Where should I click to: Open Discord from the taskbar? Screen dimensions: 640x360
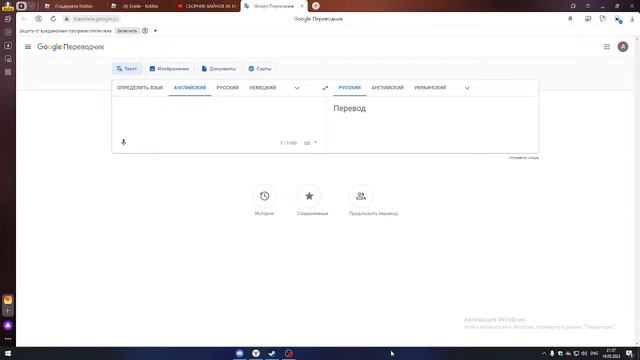coord(240,353)
